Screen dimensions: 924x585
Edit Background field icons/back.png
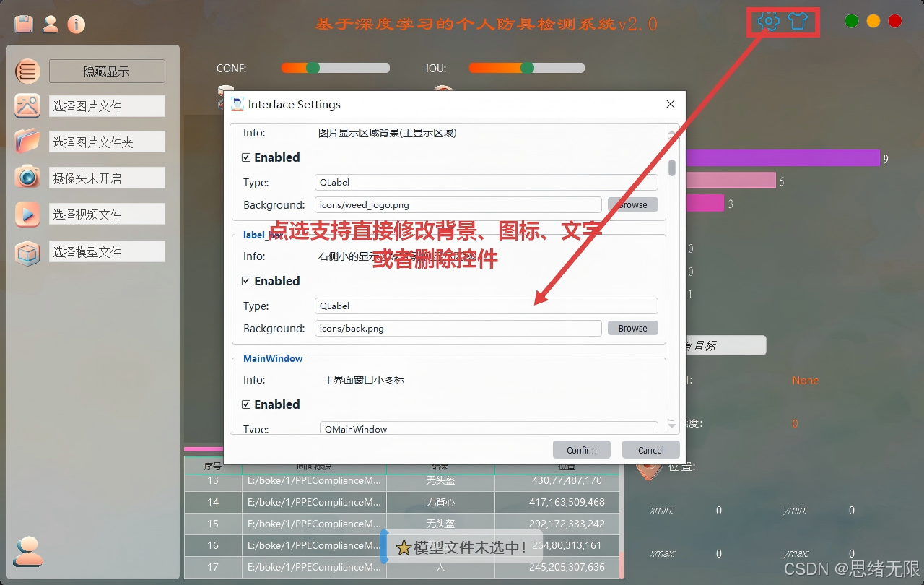point(458,328)
